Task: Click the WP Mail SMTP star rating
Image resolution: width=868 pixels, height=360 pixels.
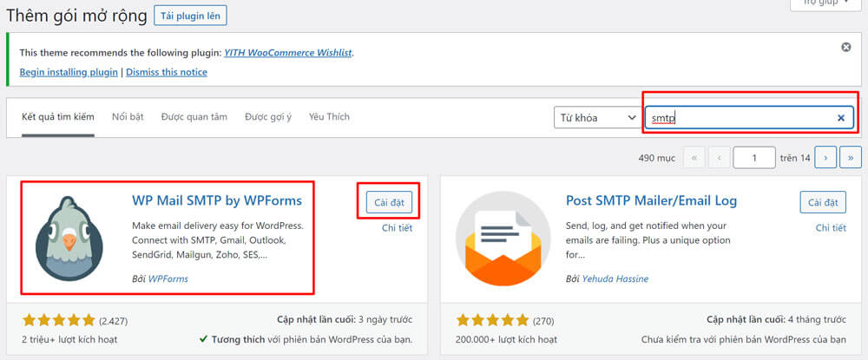Action: point(59,319)
